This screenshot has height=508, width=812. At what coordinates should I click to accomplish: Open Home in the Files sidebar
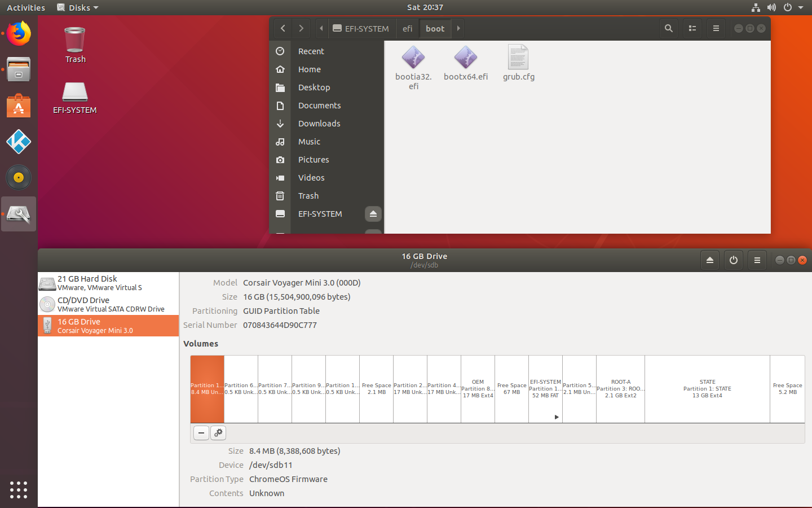326,69
